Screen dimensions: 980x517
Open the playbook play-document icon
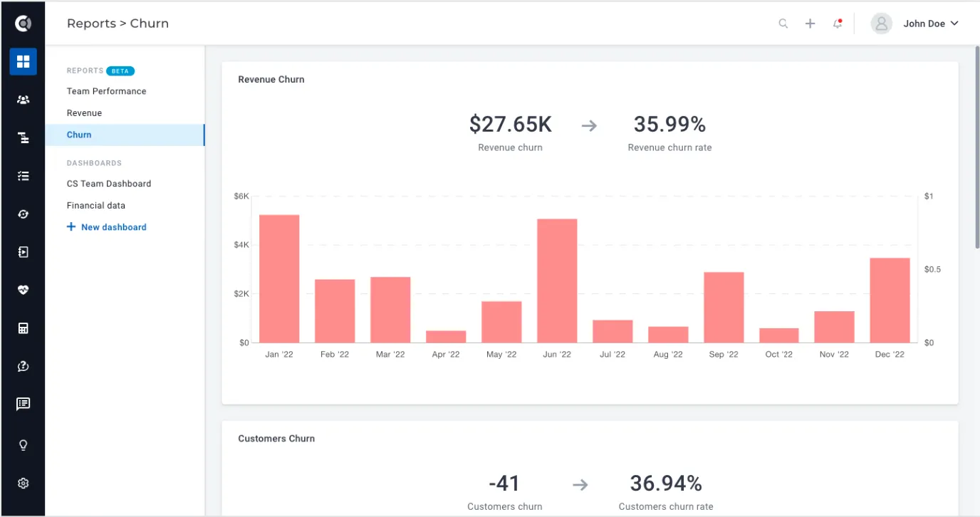(23, 252)
